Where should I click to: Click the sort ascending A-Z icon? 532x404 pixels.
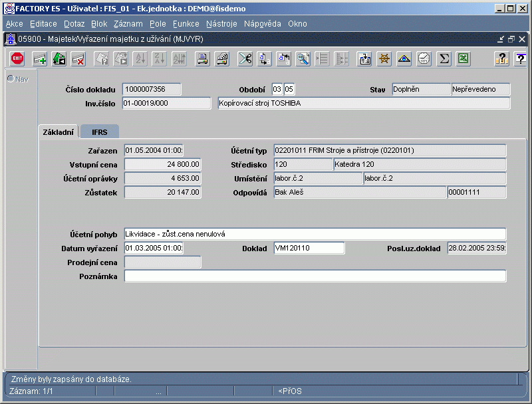point(140,58)
